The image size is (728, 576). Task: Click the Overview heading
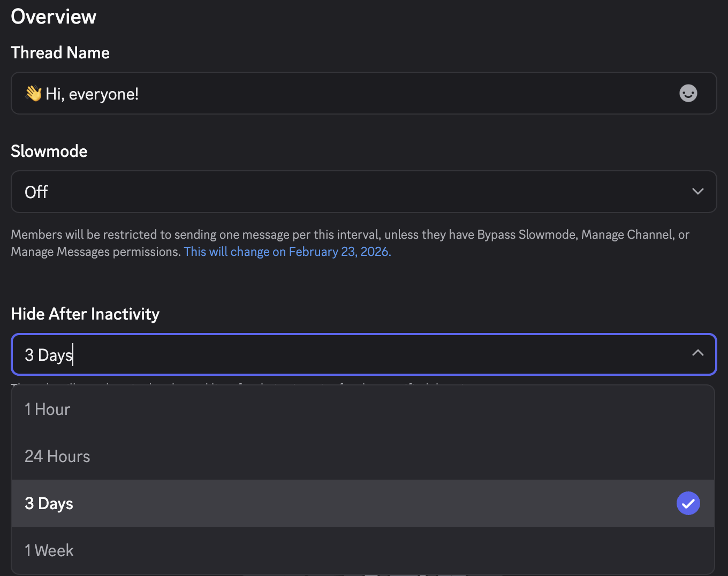tap(53, 17)
